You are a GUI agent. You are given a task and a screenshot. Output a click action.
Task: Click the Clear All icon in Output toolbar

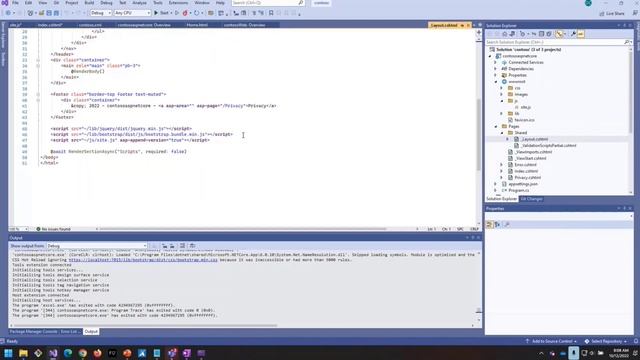tap(182, 246)
